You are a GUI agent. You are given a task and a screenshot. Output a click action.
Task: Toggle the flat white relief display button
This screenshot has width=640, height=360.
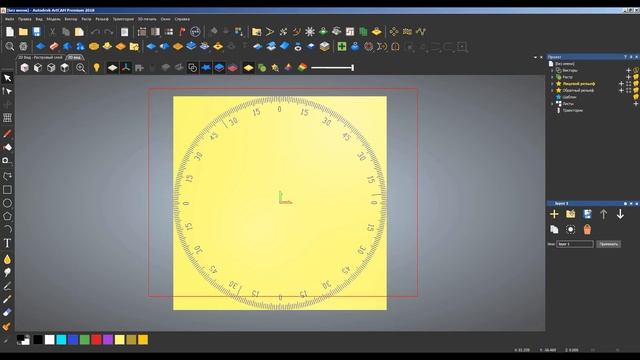[x=112, y=68]
